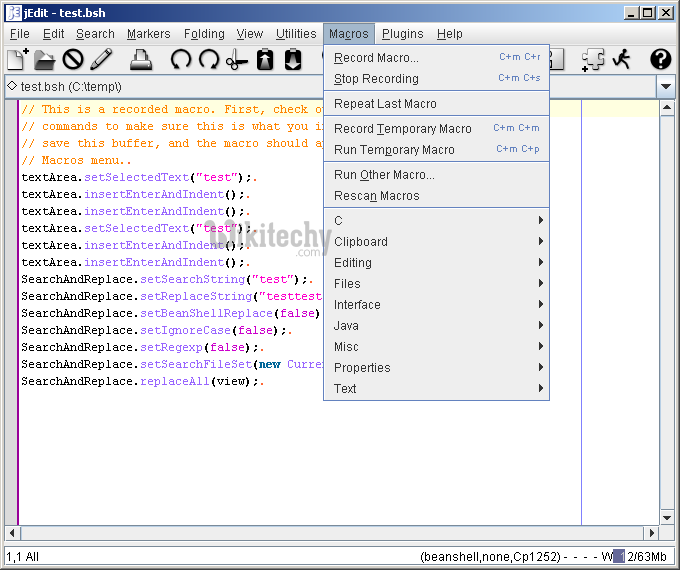Open the Plugins menu
The width and height of the screenshot is (680, 570).
coord(402,34)
